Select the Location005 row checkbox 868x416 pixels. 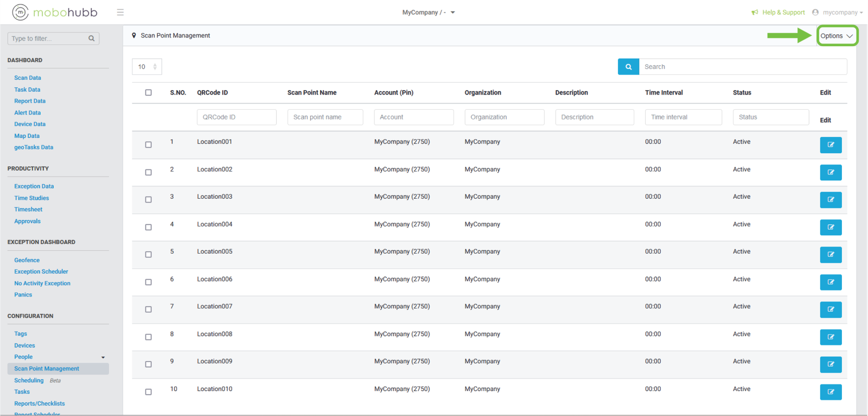[148, 255]
